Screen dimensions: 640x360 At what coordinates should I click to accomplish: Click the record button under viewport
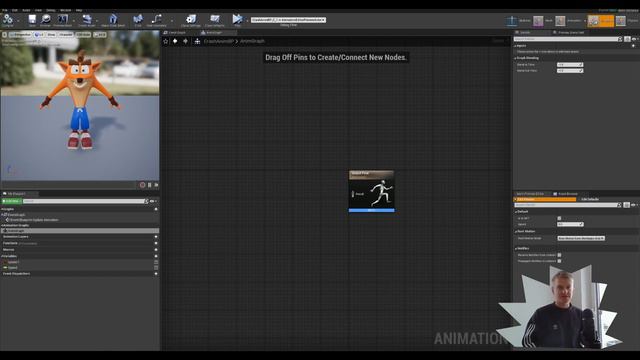[x=142, y=185]
